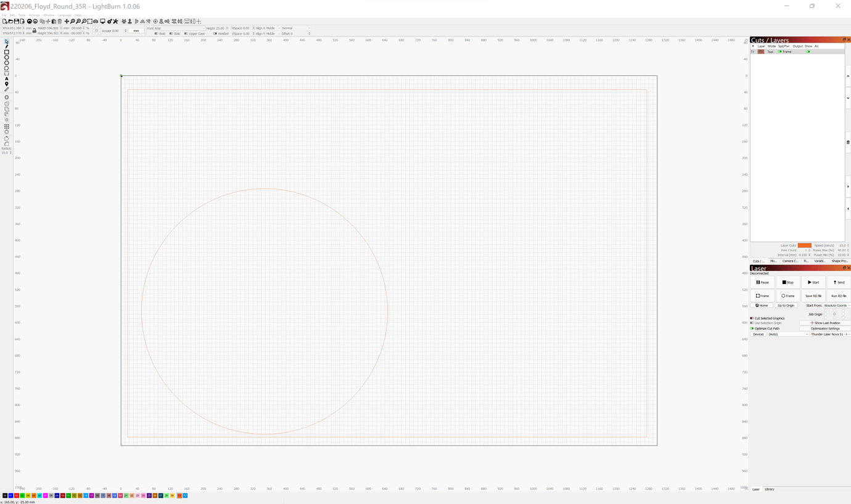The image size is (851, 504).
Task: Click the Delete trash icon in top toolbar
Action: [x=60, y=22]
